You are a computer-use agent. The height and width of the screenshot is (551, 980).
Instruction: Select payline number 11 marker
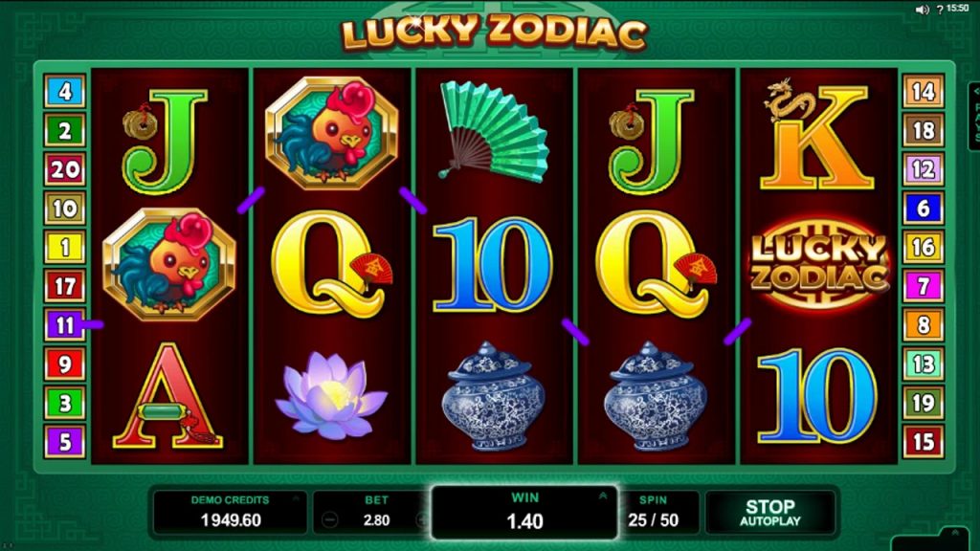click(x=65, y=325)
